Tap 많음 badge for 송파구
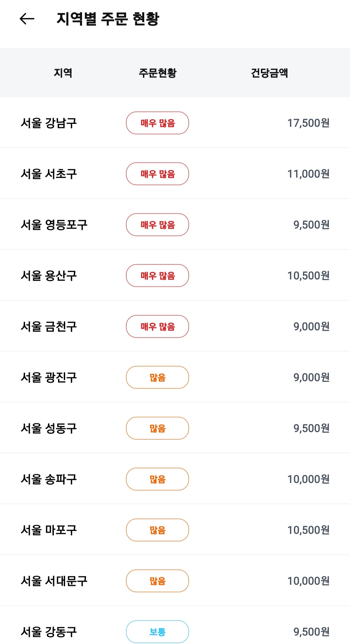 tap(157, 479)
